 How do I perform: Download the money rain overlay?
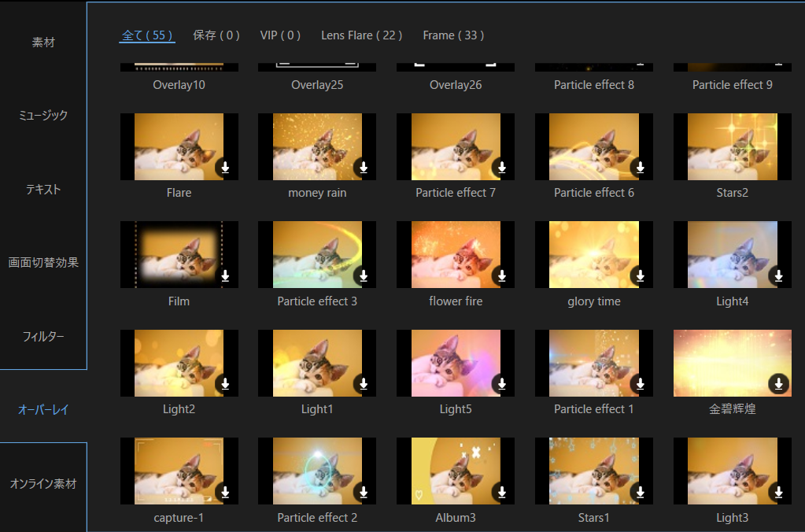tap(364, 168)
